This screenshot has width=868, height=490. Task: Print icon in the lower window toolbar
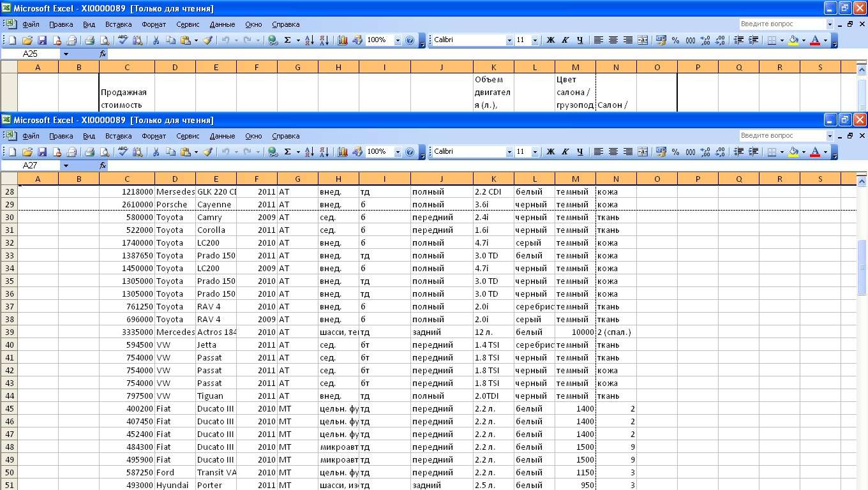(x=89, y=152)
